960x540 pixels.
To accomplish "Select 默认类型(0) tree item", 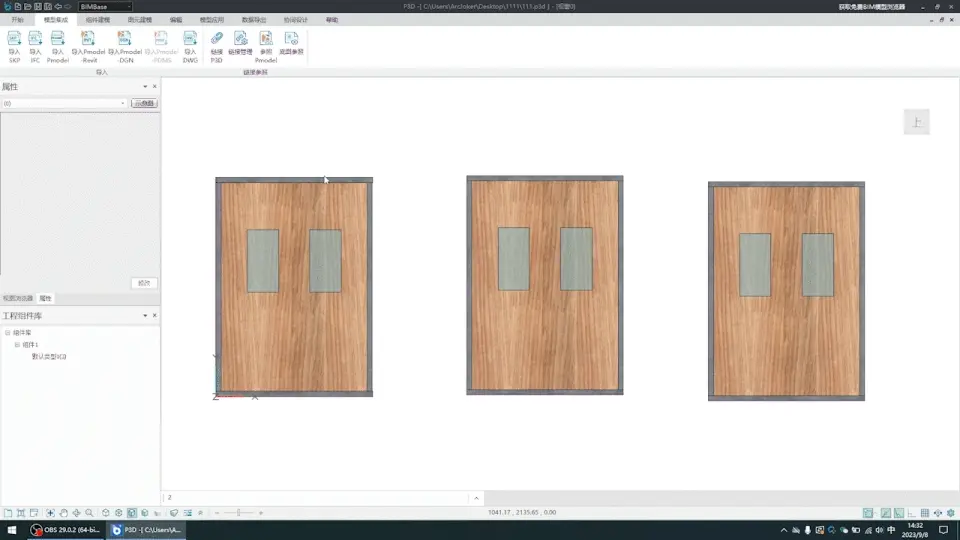I will point(49,357).
